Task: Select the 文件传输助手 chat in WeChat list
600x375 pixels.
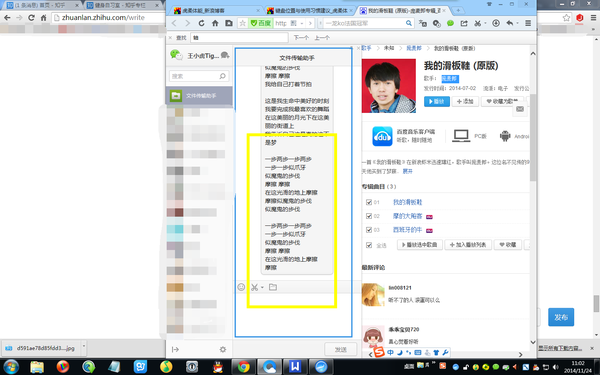Action: 199,96
